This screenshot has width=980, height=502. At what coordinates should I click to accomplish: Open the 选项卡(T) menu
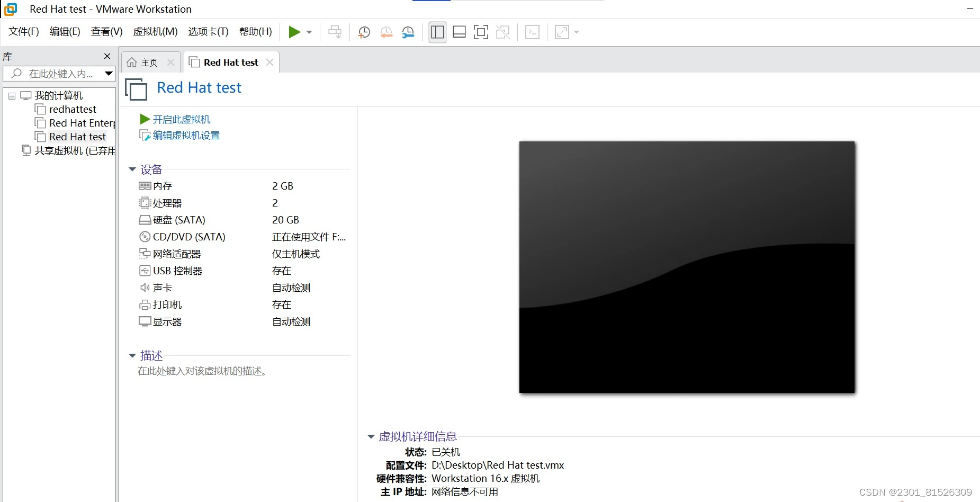[208, 32]
